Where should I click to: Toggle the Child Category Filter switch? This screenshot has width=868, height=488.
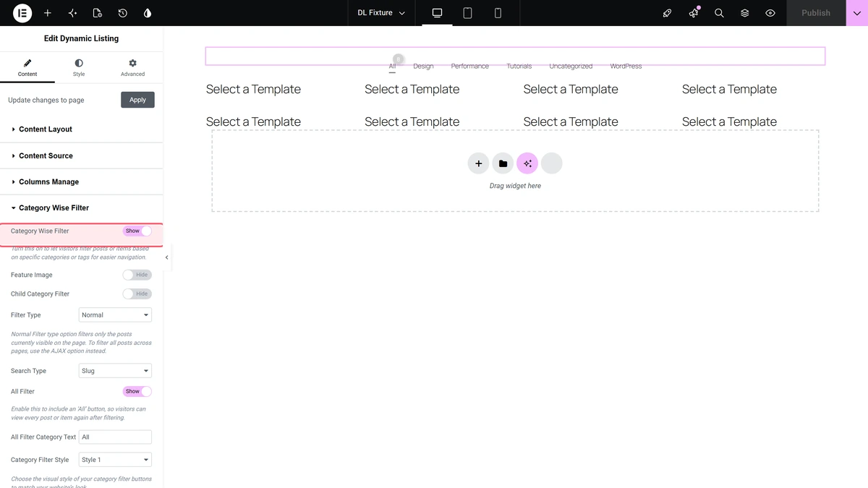(x=137, y=294)
